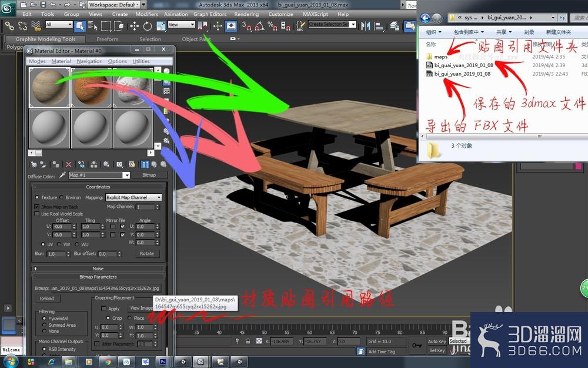Toggle Angle Snap icon
Viewport: 588px width, 368px height.
[x=259, y=25]
